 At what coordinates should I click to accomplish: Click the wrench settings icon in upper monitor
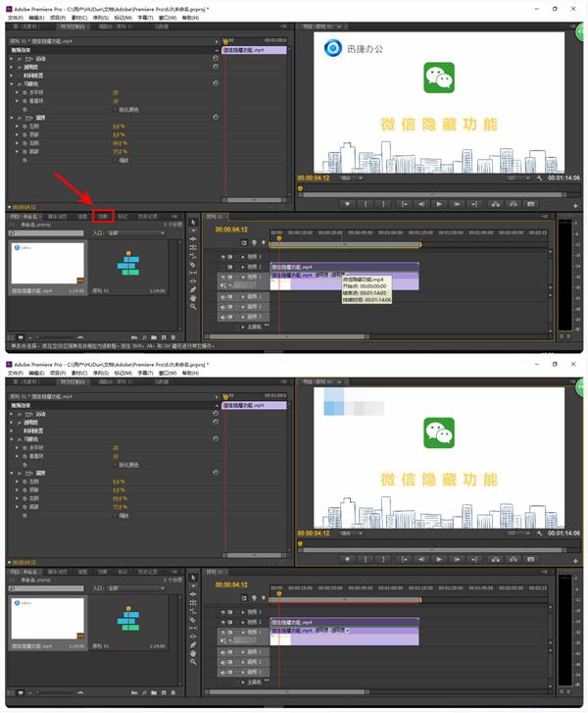click(x=539, y=178)
